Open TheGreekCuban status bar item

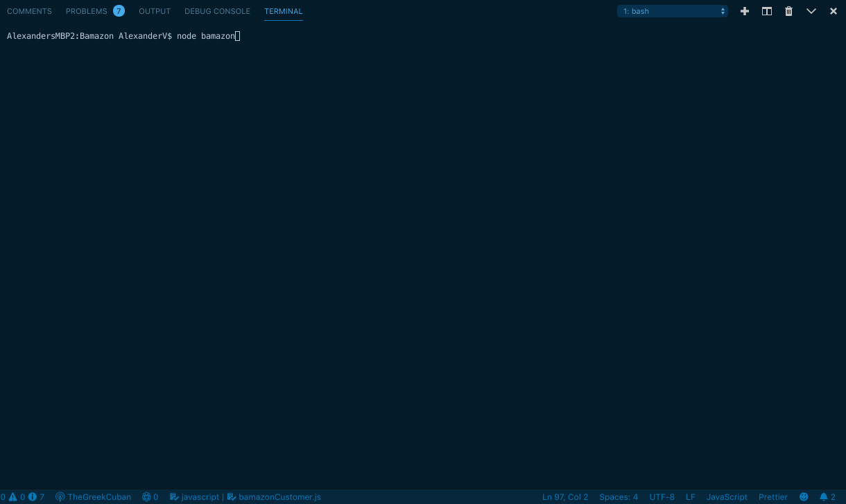coord(93,497)
